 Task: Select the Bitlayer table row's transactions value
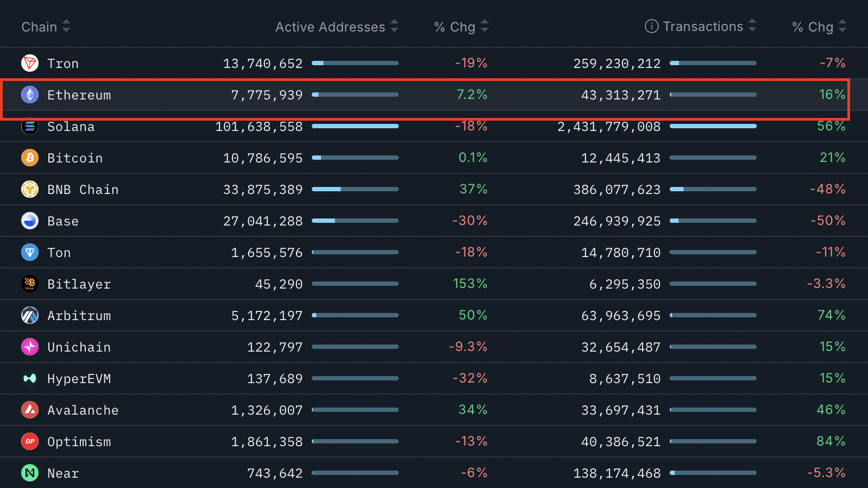(x=625, y=284)
